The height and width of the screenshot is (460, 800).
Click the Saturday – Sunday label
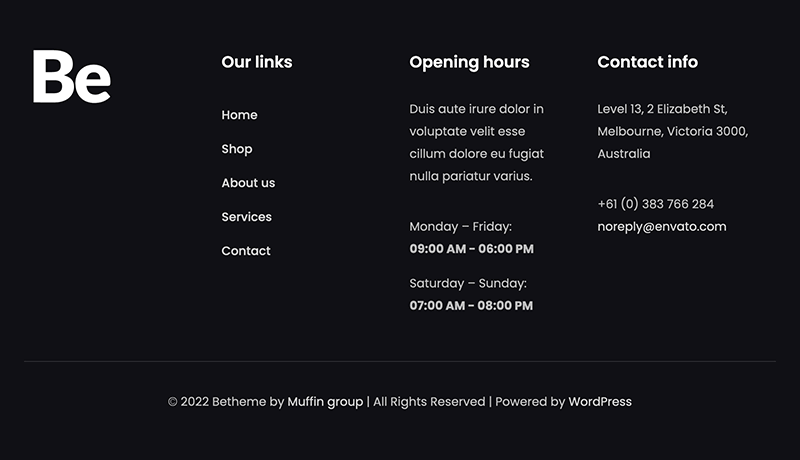click(467, 284)
